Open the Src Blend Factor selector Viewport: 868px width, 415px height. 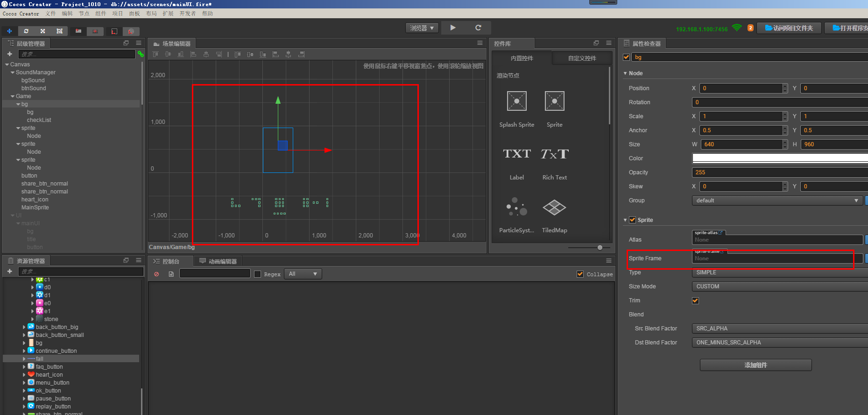pyautogui.click(x=780, y=329)
